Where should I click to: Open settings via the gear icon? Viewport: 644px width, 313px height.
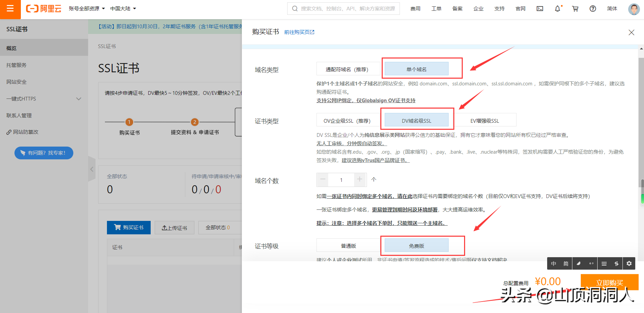[x=629, y=263]
